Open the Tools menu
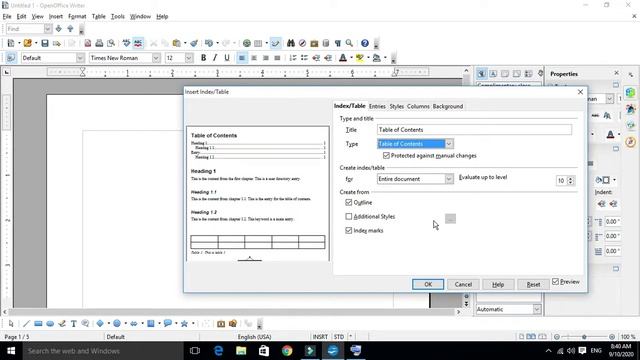This screenshot has width=640, height=360. (118, 16)
